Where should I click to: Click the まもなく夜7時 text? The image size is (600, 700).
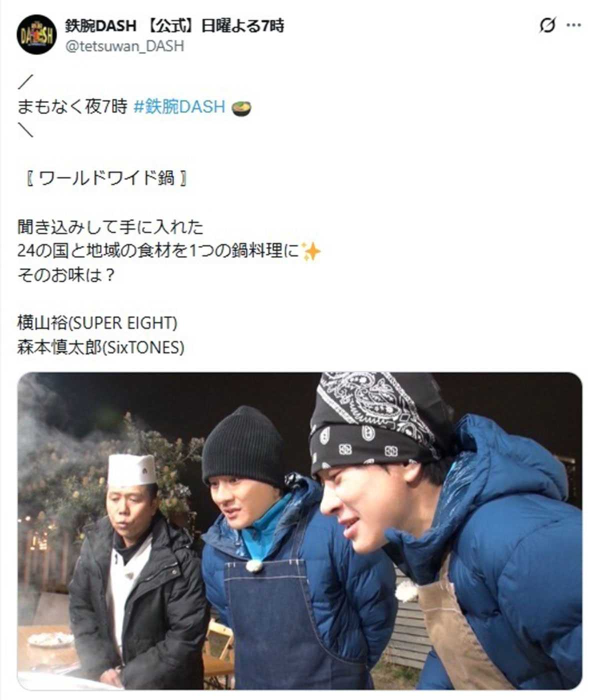click(72, 106)
